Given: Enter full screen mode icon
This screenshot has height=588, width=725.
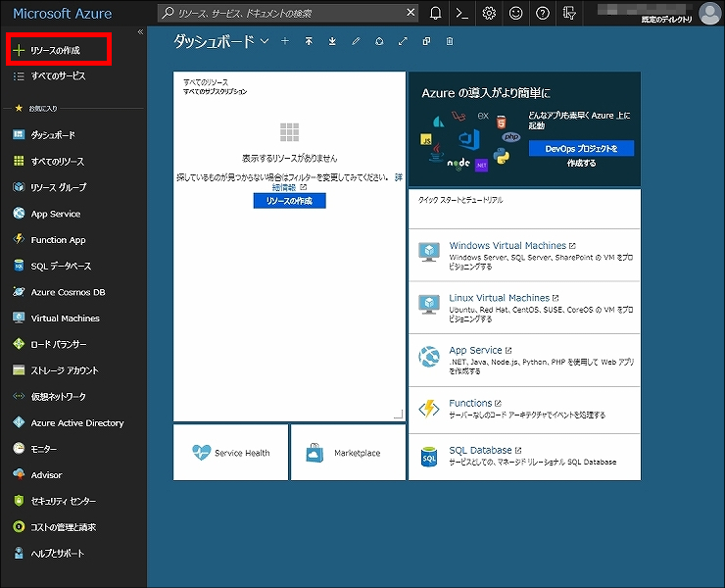Looking at the screenshot, I should (x=403, y=41).
